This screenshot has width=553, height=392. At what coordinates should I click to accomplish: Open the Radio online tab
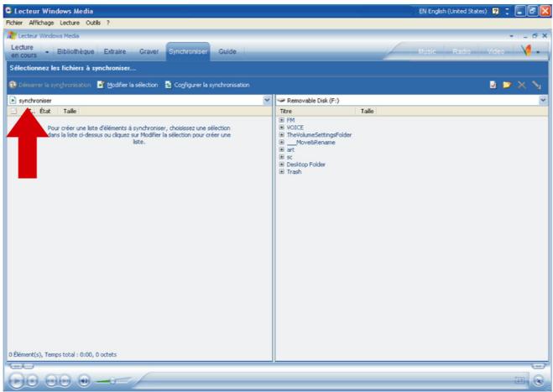(462, 51)
